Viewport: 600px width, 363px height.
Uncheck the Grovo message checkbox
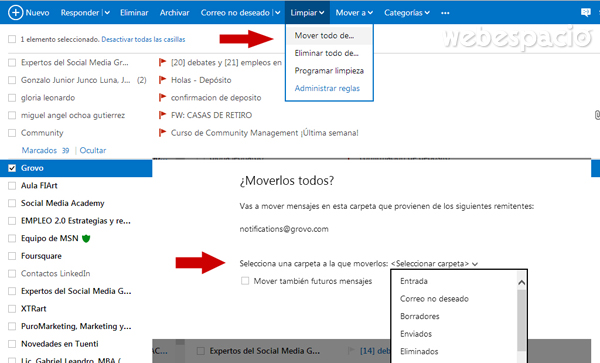coord(12,168)
